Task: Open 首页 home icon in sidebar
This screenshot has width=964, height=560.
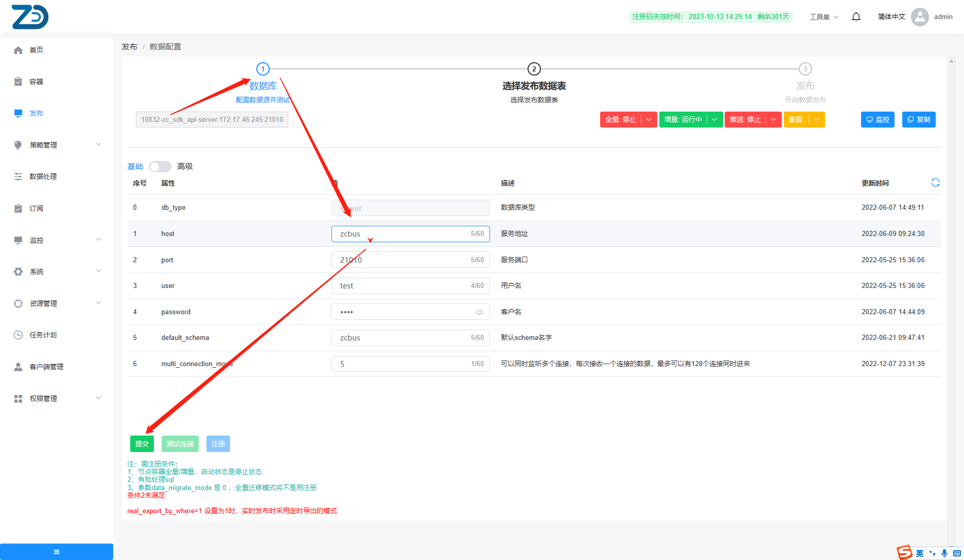Action: 19,50
